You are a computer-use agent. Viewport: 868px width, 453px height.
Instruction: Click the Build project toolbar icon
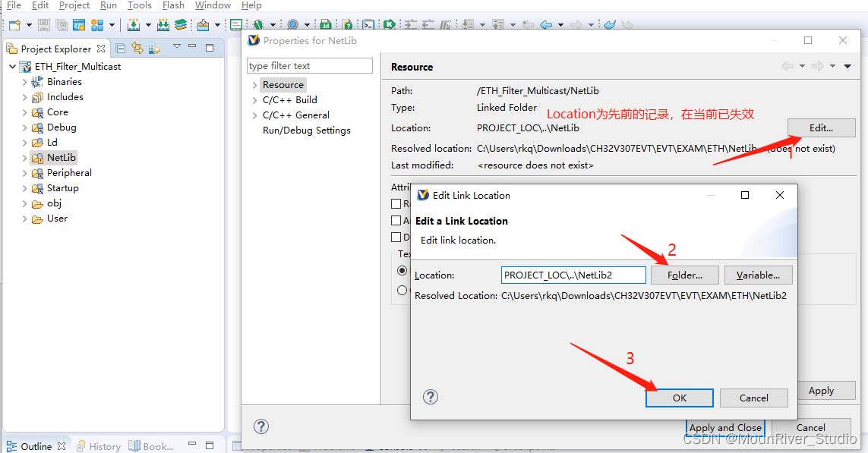[x=134, y=25]
